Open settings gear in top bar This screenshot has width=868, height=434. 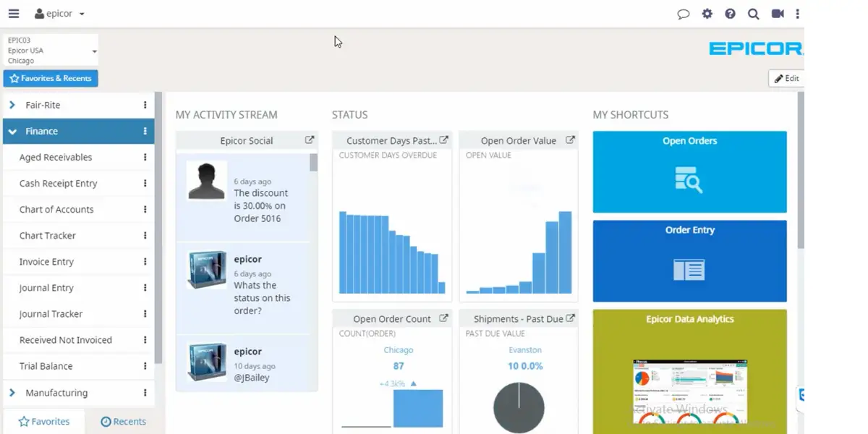pos(707,14)
